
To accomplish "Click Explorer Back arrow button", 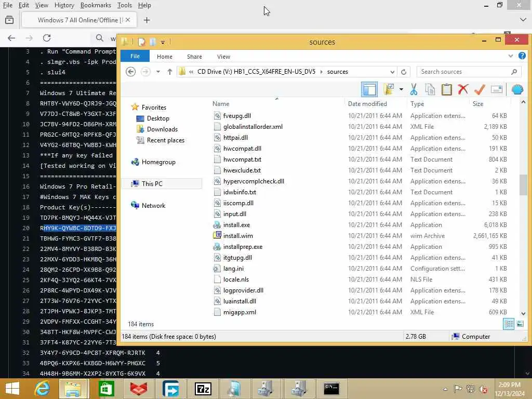I will point(130,72).
